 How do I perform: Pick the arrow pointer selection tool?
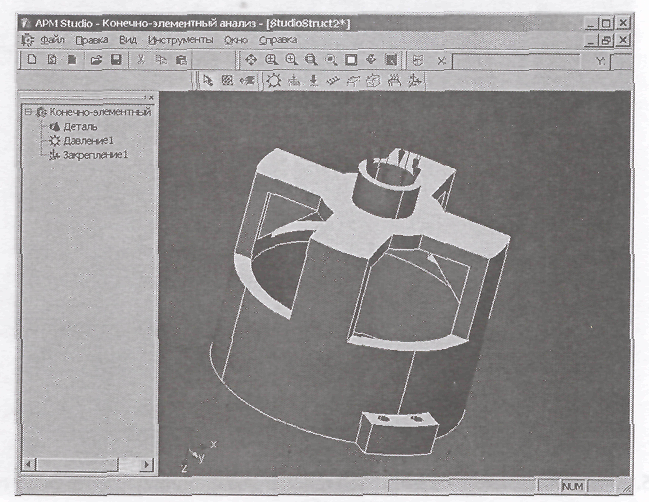pyautogui.click(x=208, y=80)
